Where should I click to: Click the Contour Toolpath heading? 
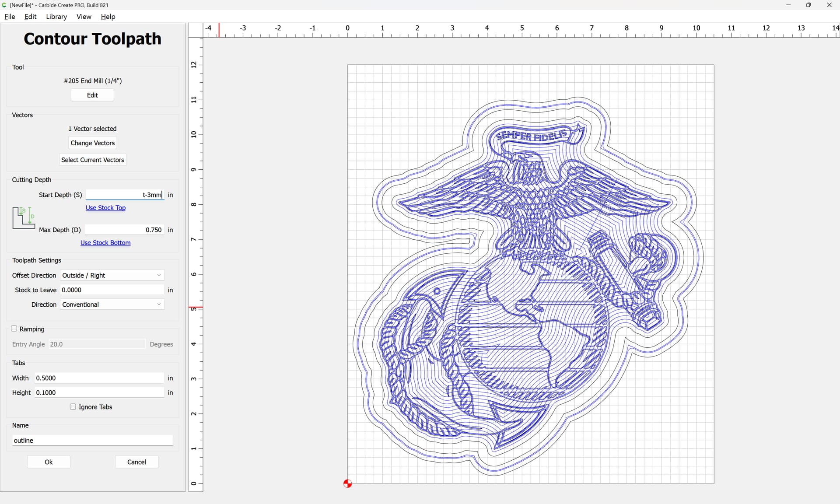point(92,39)
